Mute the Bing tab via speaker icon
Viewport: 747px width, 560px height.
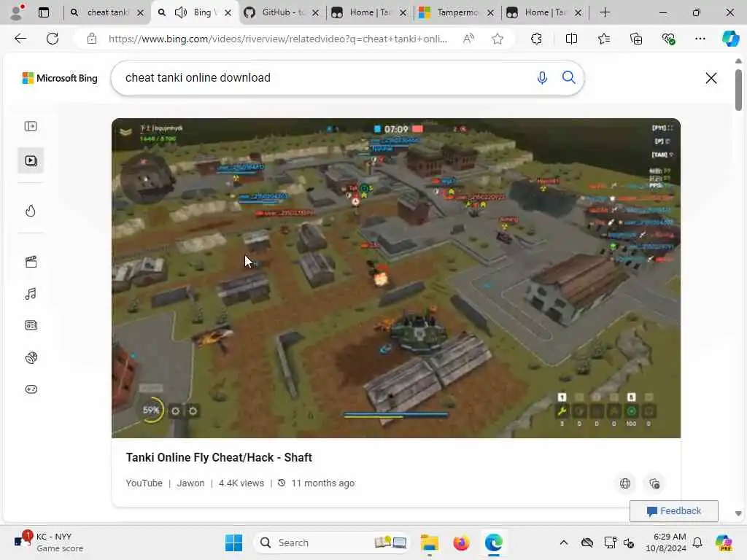click(x=181, y=12)
